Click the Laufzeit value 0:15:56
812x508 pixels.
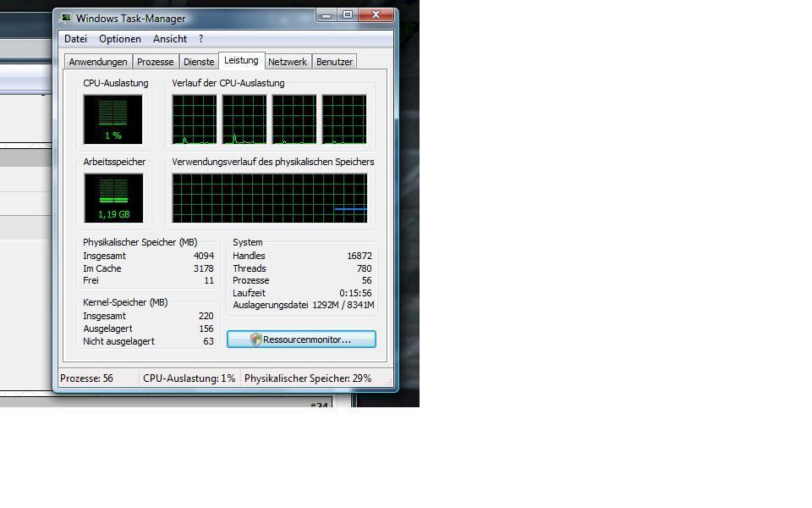355,293
